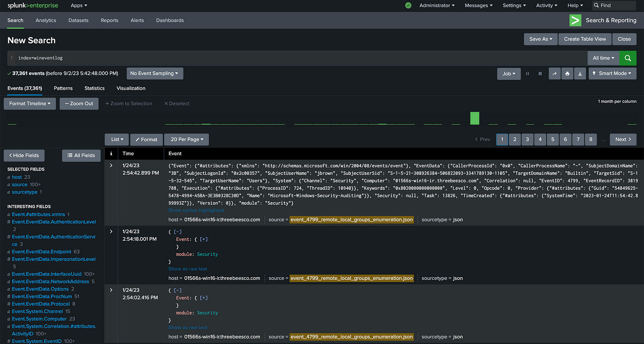
Task: Click the Search & Reporting app icon
Action: coord(575,20)
